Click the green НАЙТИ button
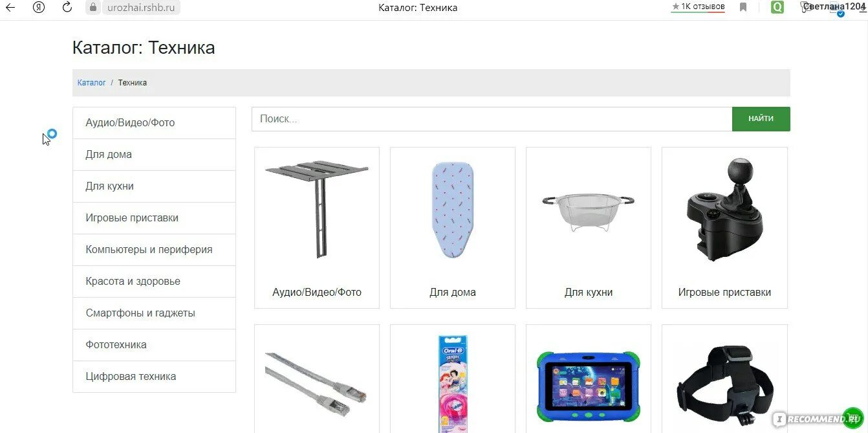868x433 pixels. point(761,119)
